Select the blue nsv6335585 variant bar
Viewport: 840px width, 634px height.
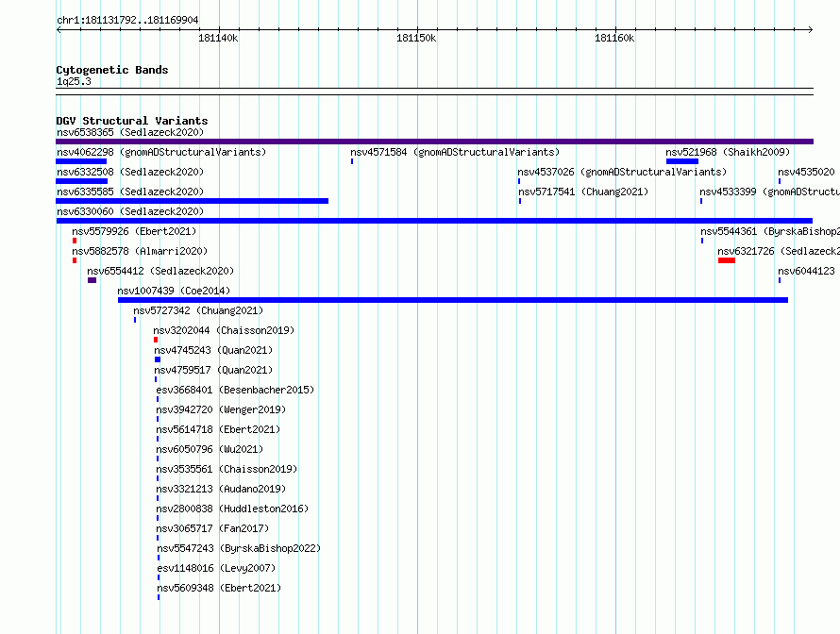(x=192, y=201)
